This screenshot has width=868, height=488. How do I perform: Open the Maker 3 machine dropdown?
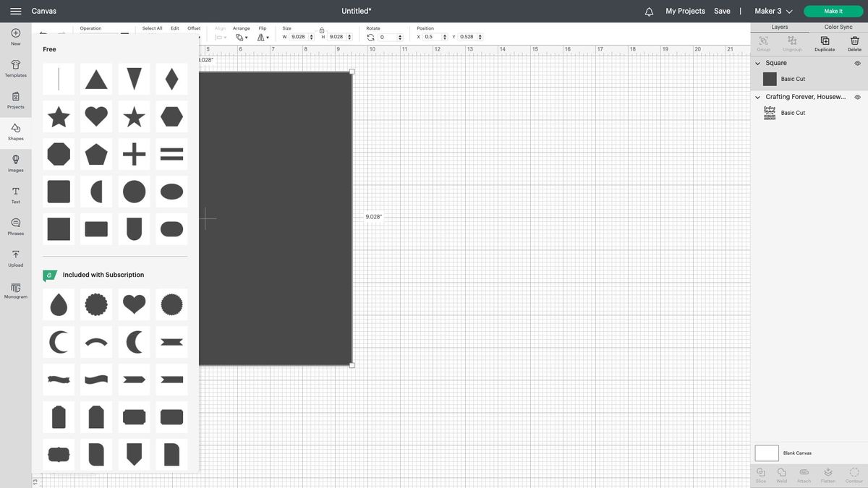coord(773,11)
